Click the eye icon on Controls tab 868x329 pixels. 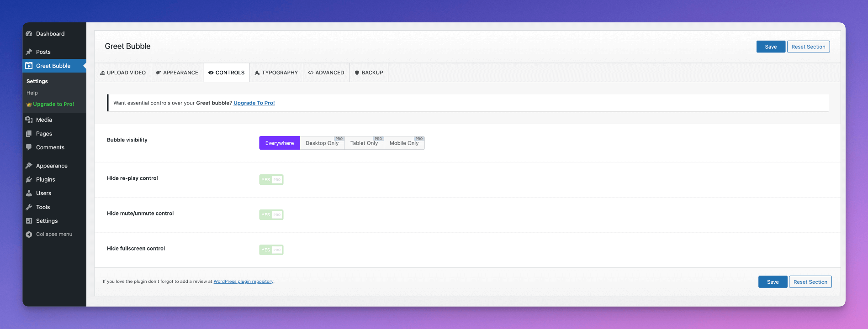[x=211, y=73]
